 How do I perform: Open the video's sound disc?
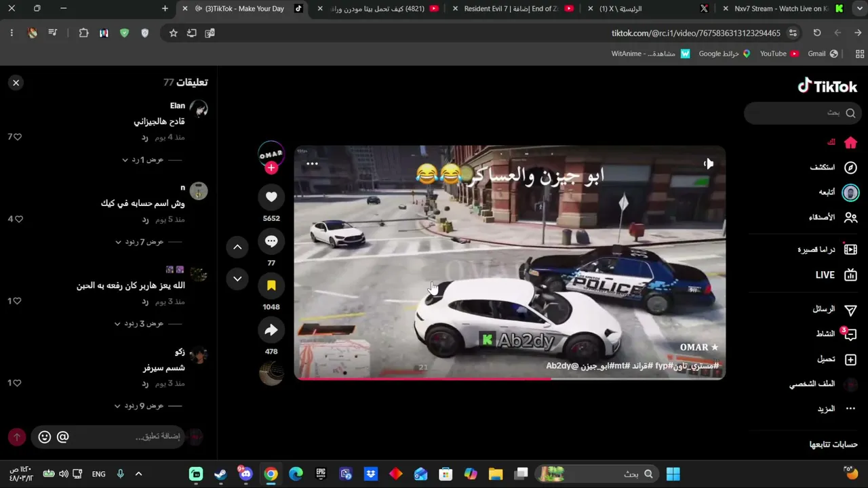[x=271, y=373]
